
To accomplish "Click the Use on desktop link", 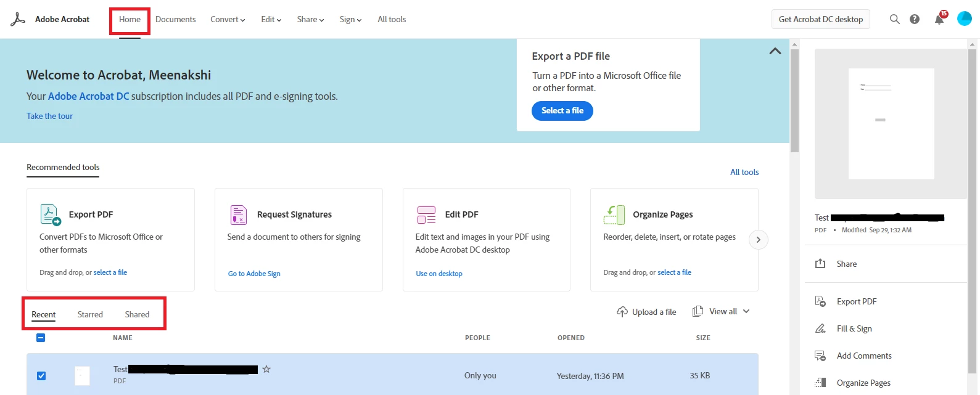I will [439, 274].
